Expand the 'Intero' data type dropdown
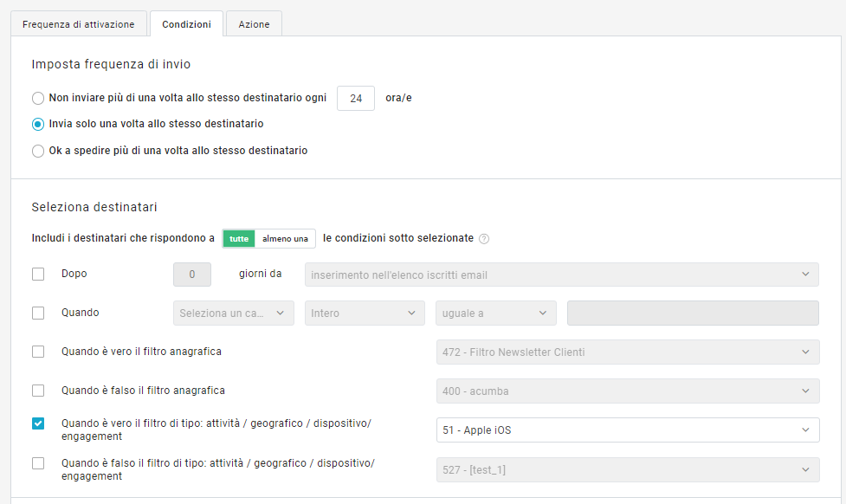This screenshot has width=846, height=504. click(365, 313)
